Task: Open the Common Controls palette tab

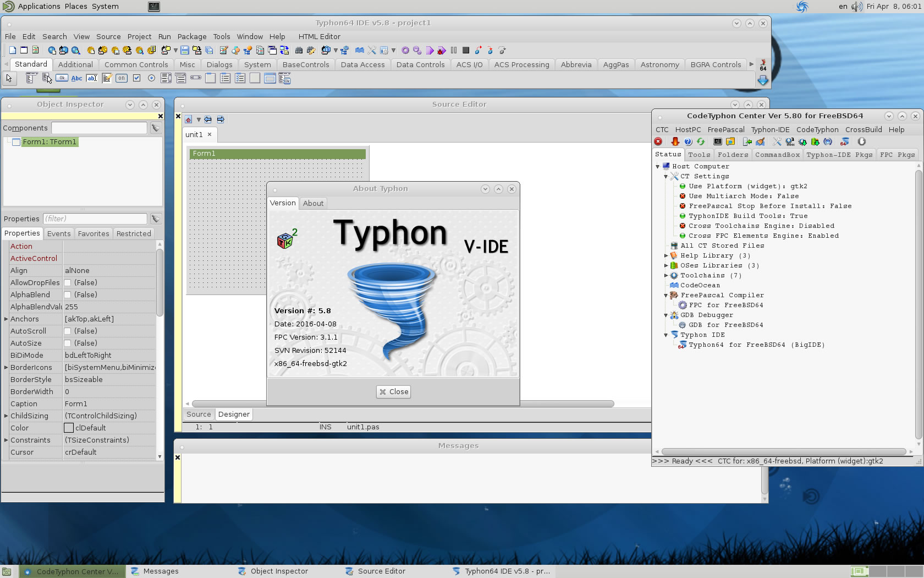Action: click(136, 64)
